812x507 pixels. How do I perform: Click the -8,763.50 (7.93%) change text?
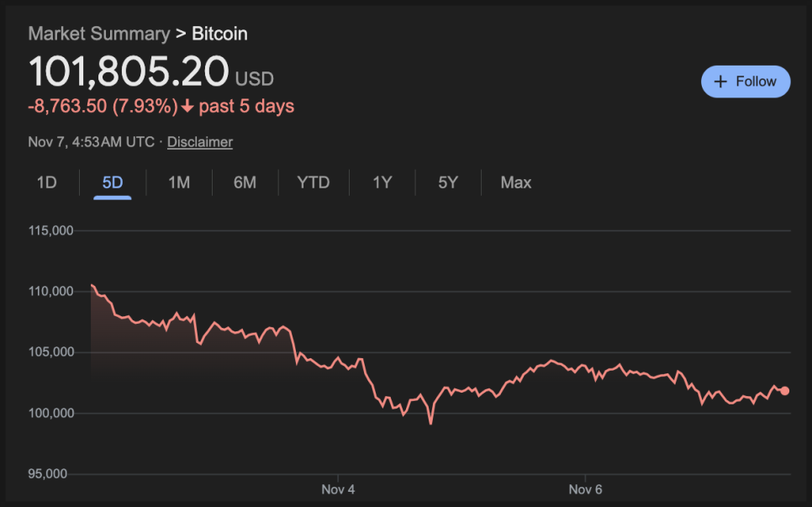point(103,107)
